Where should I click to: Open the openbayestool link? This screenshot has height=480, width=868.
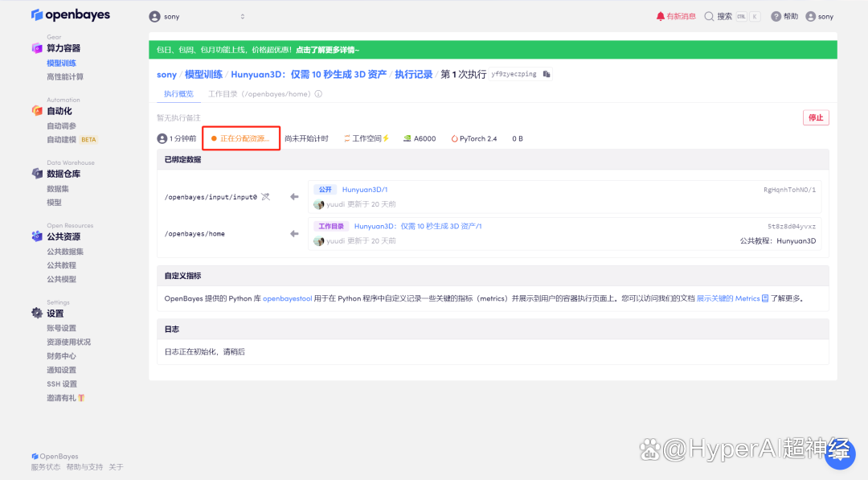tap(287, 298)
